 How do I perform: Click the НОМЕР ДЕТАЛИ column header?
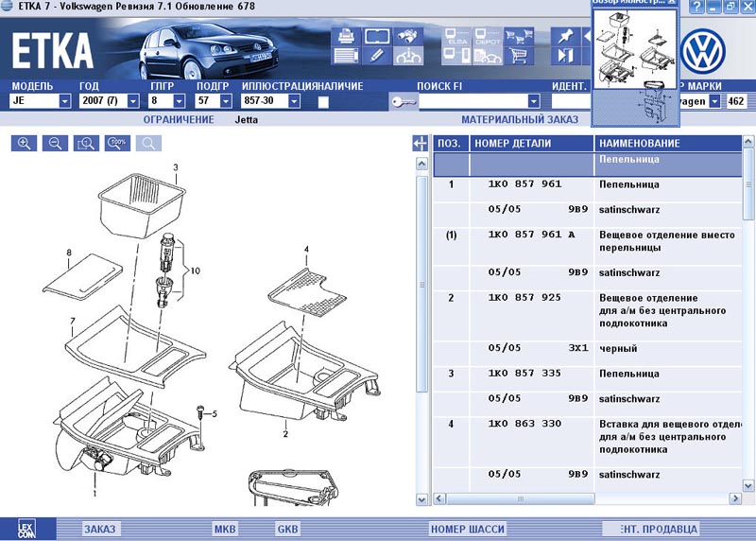click(x=531, y=144)
